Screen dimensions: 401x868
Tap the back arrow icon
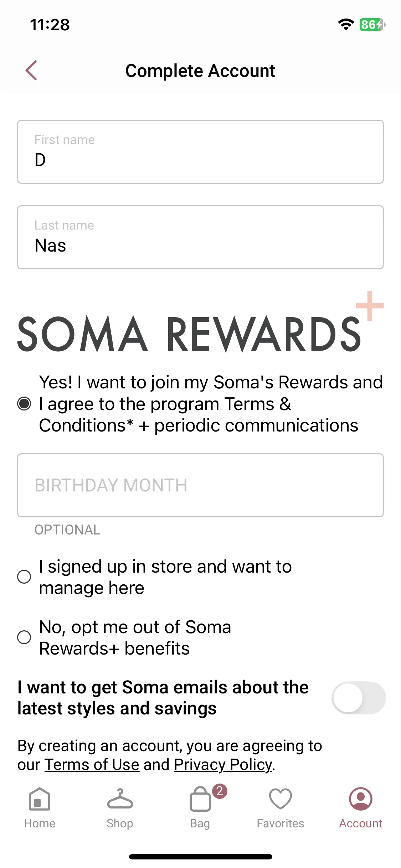[31, 70]
